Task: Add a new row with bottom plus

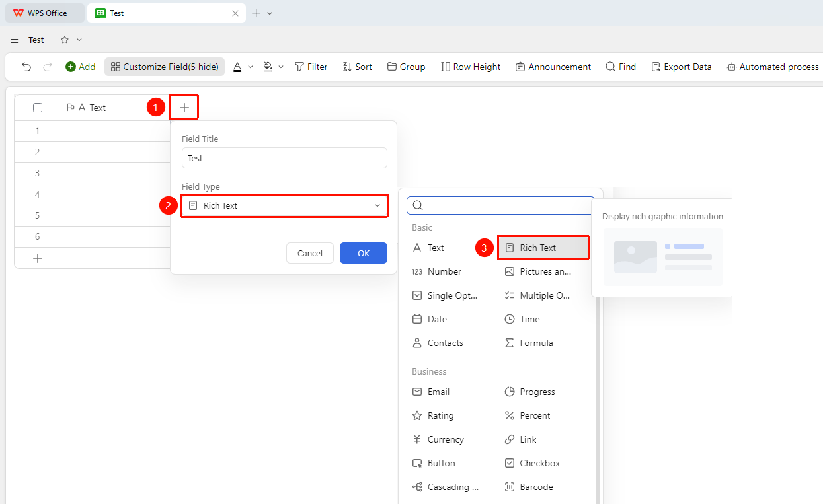Action: [38, 258]
